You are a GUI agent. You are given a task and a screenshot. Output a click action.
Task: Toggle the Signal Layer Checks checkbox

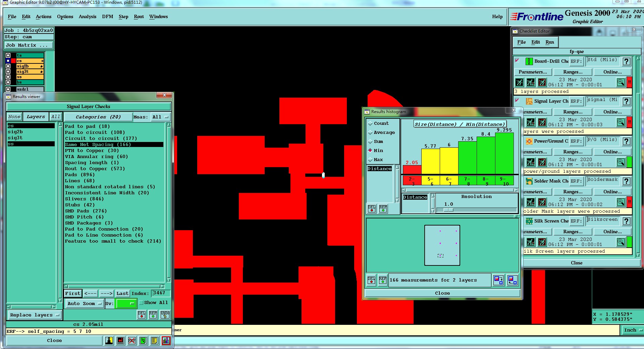[517, 101]
